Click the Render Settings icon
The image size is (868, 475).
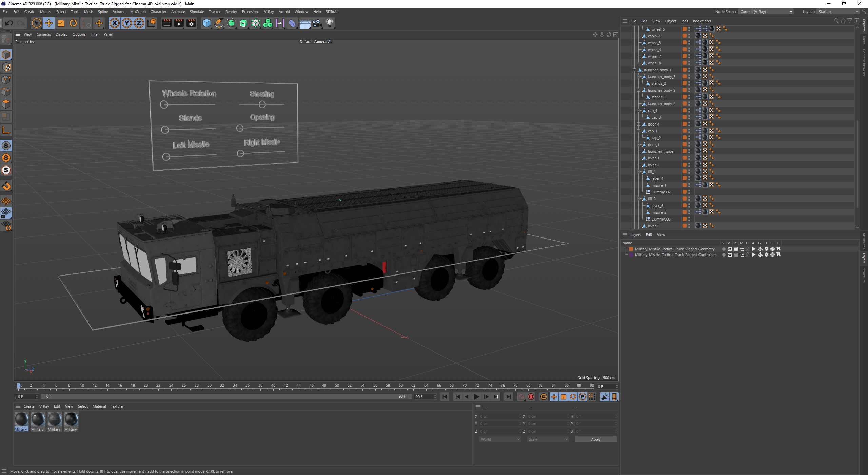[191, 23]
